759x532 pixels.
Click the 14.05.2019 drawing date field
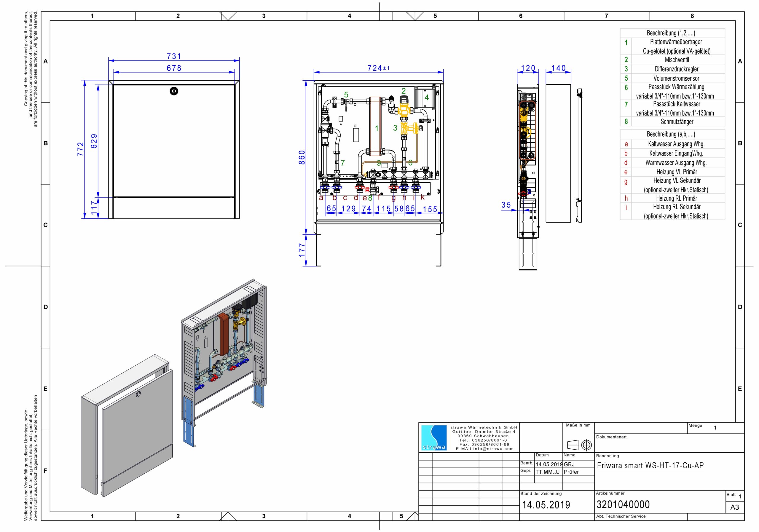click(x=546, y=505)
